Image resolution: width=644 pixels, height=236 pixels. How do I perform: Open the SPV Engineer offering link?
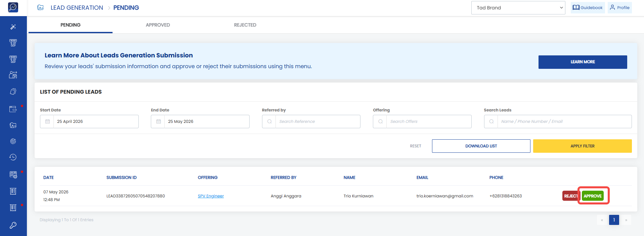211,196
